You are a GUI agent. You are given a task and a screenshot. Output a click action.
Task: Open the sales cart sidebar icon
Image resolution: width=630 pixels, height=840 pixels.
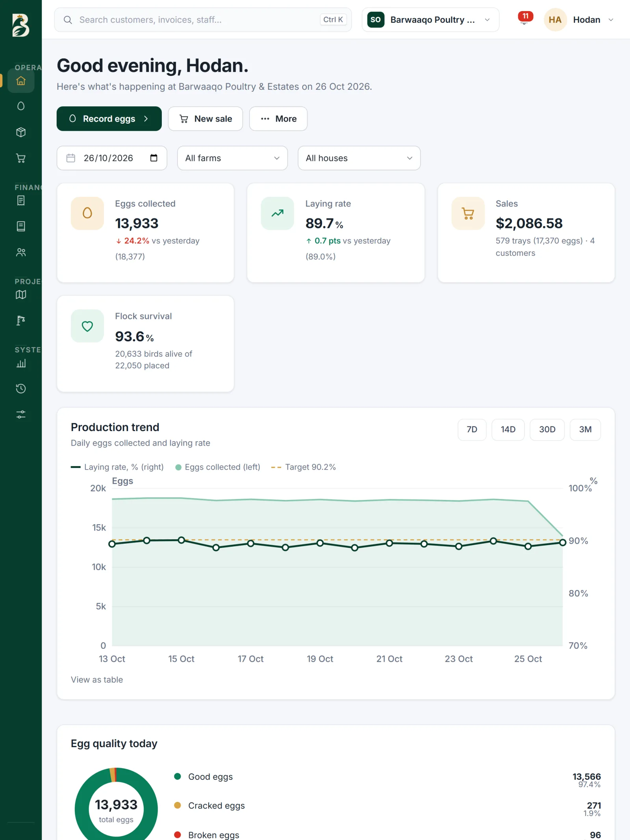pos(21,158)
